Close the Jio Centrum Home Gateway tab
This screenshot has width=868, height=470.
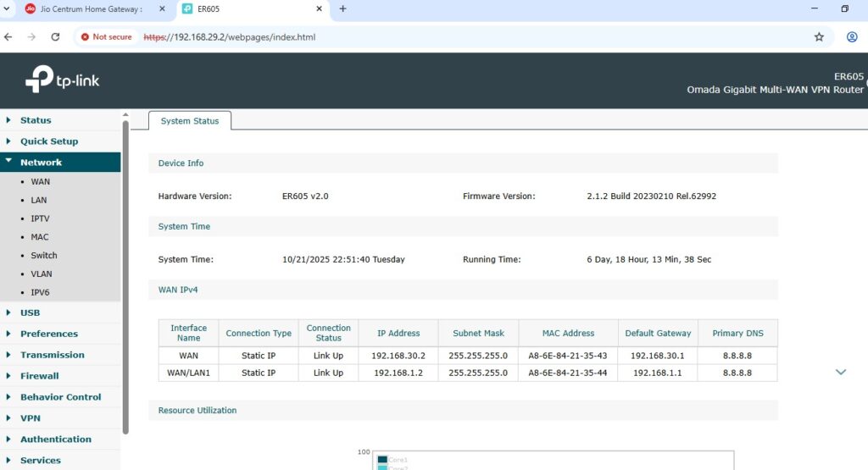162,8
